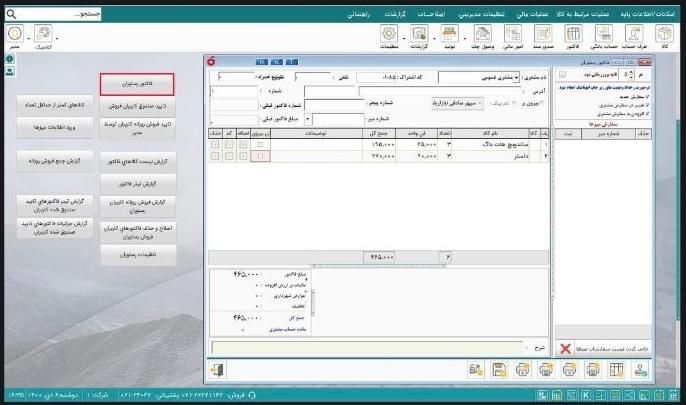The width and height of the screenshot is (686, 405).
Task: Click the save diskette icon in invoice footer
Action: pyautogui.click(x=498, y=370)
